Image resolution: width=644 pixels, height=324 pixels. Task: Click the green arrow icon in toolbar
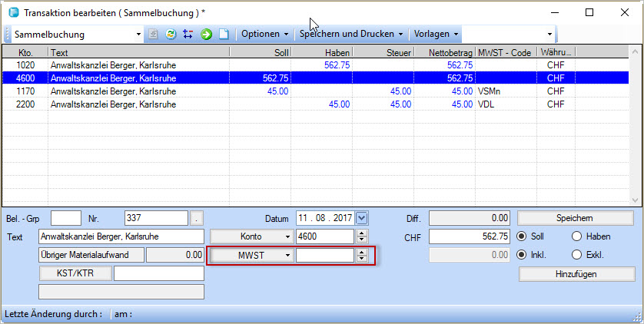point(206,35)
